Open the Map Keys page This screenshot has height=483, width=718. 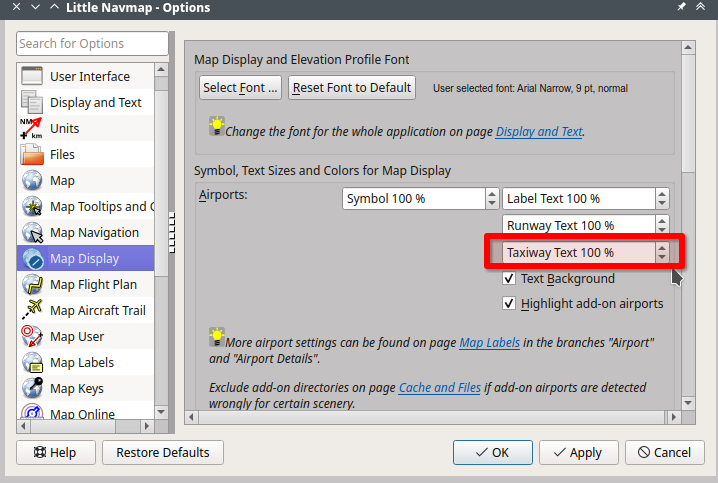point(87,389)
